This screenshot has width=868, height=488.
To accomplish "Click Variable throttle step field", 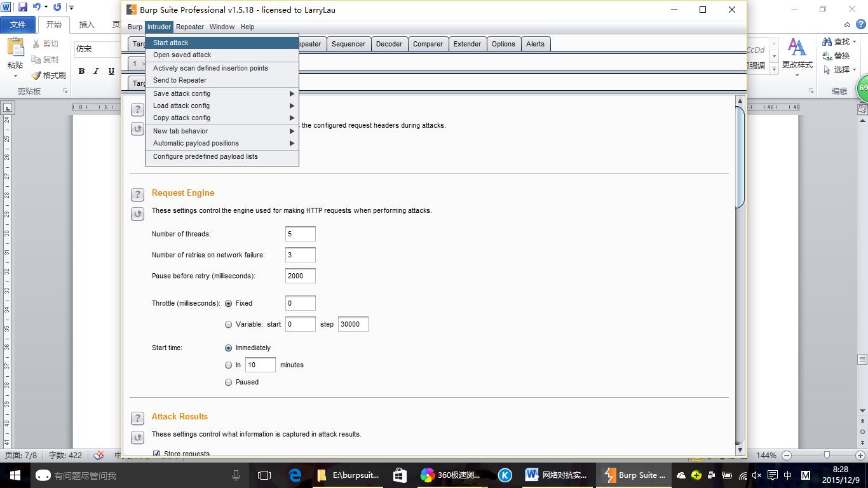I will tap(353, 324).
